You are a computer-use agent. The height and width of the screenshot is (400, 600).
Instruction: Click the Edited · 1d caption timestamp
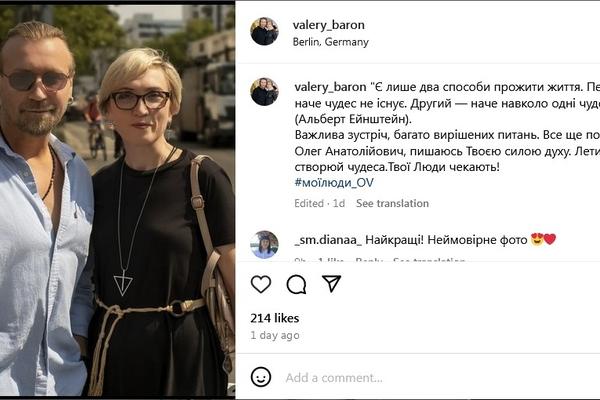click(320, 203)
